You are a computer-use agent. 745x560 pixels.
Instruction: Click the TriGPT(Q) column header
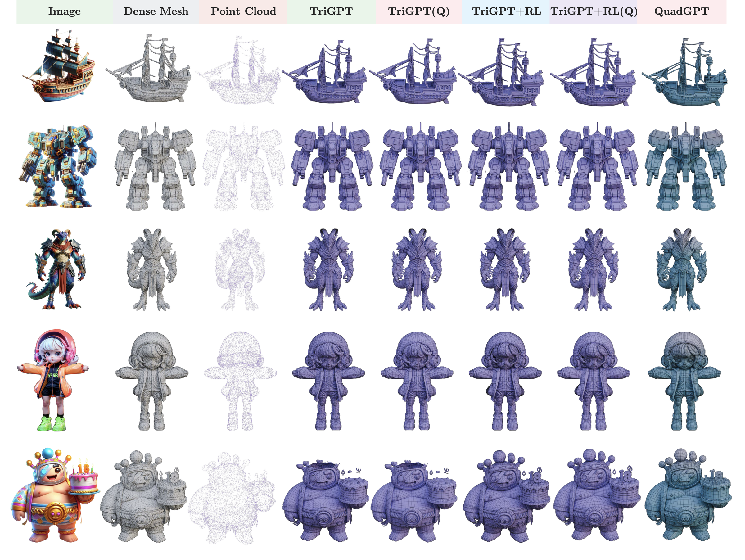(419, 11)
